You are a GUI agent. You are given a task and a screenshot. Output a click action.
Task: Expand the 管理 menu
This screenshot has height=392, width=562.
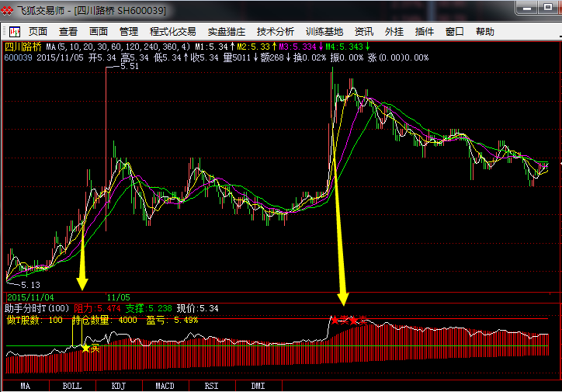129,32
